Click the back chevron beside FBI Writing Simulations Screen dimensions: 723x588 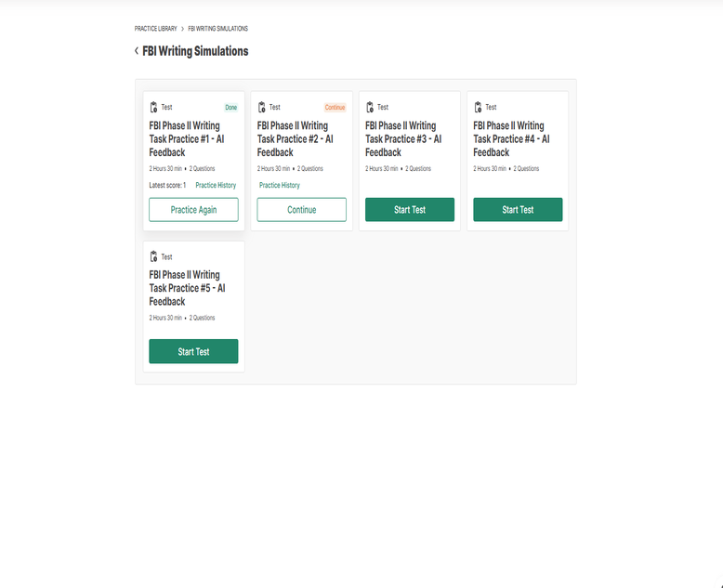pos(137,51)
